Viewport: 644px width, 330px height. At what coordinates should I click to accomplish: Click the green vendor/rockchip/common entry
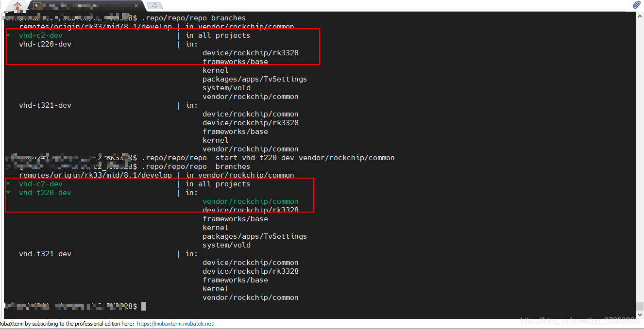[x=251, y=201]
